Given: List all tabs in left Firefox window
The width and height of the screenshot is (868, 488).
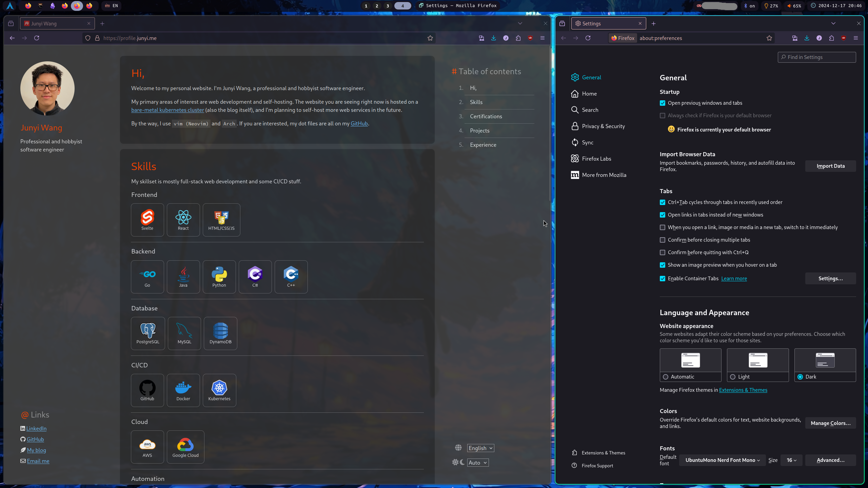Looking at the screenshot, I should pyautogui.click(x=520, y=23).
